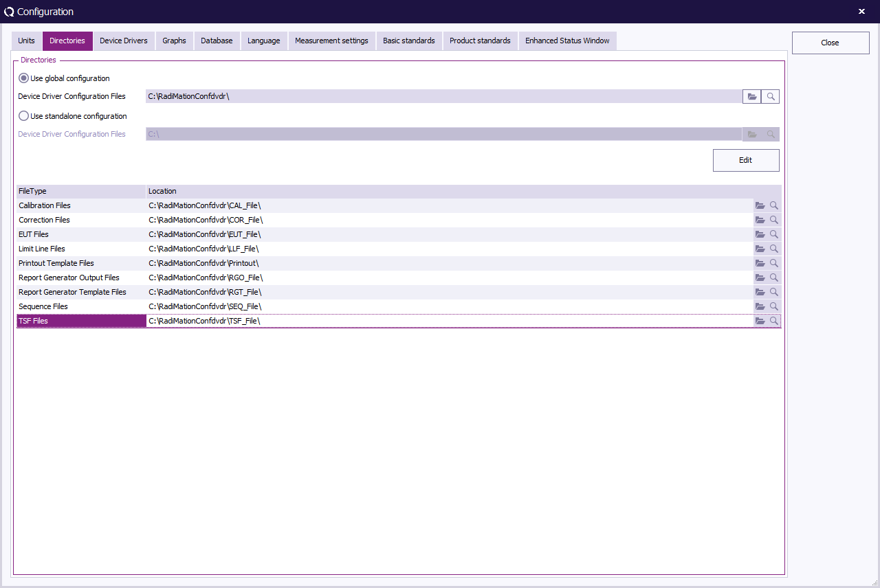Viewport: 880px width, 588px height.
Task: Click the Location column header
Action: pyautogui.click(x=463, y=191)
